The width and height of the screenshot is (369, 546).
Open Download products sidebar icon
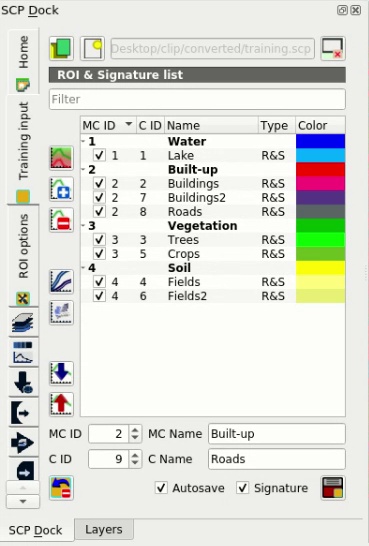pyautogui.click(x=23, y=382)
